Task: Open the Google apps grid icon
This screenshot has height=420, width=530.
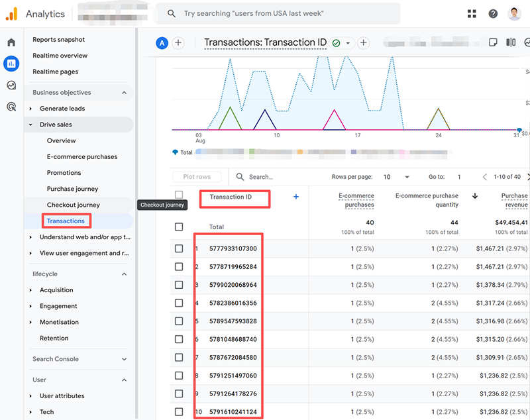Action: pyautogui.click(x=472, y=13)
